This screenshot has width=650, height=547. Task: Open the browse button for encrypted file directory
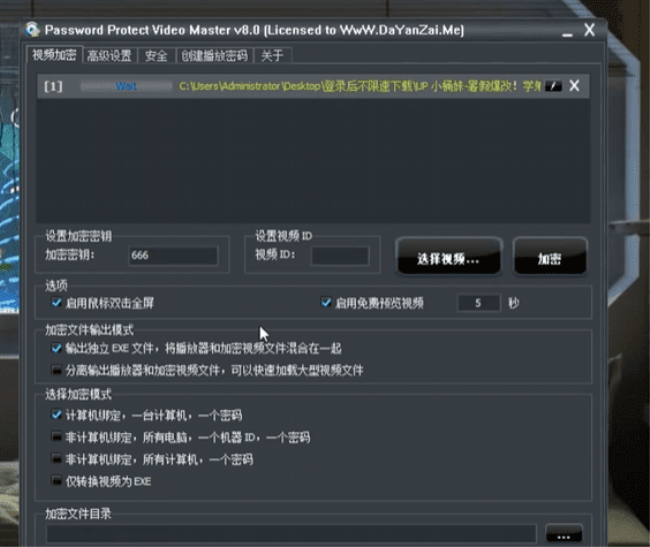[563, 535]
